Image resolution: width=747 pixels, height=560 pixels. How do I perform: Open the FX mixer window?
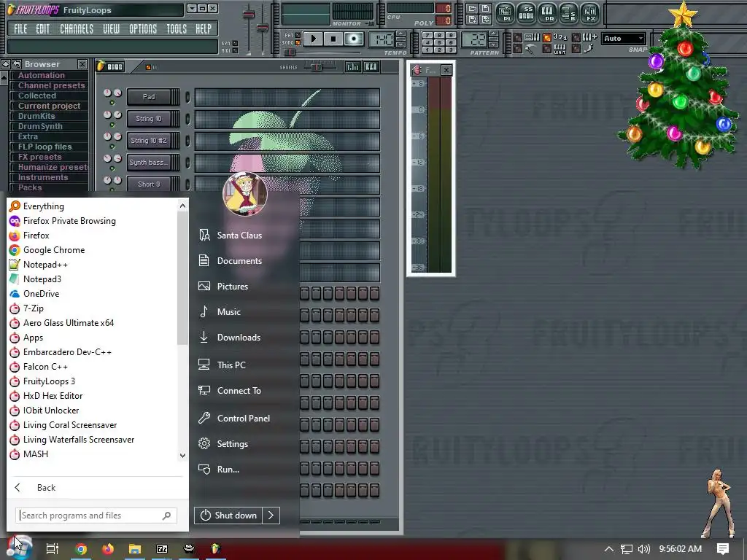point(589,12)
